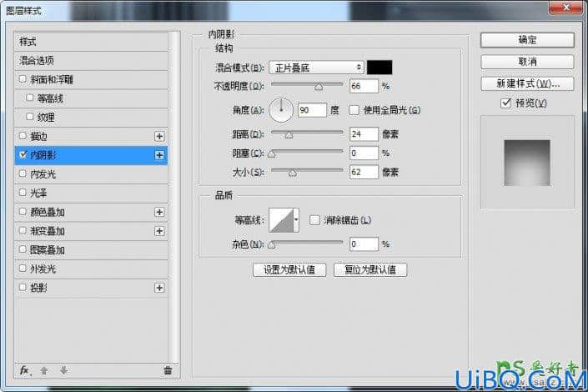Viewport: 588px width, 392px height.
Task: Uncheck the 内阴影 checkbox
Action: [x=23, y=154]
